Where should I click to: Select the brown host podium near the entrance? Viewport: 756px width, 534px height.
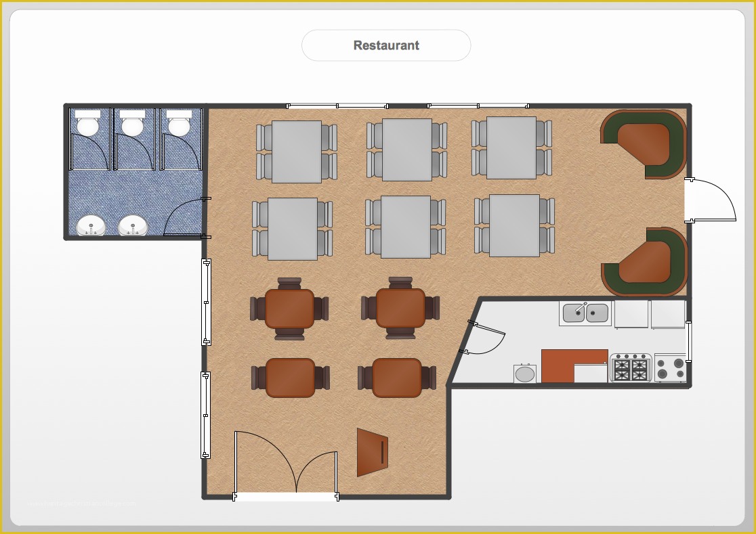[372, 453]
